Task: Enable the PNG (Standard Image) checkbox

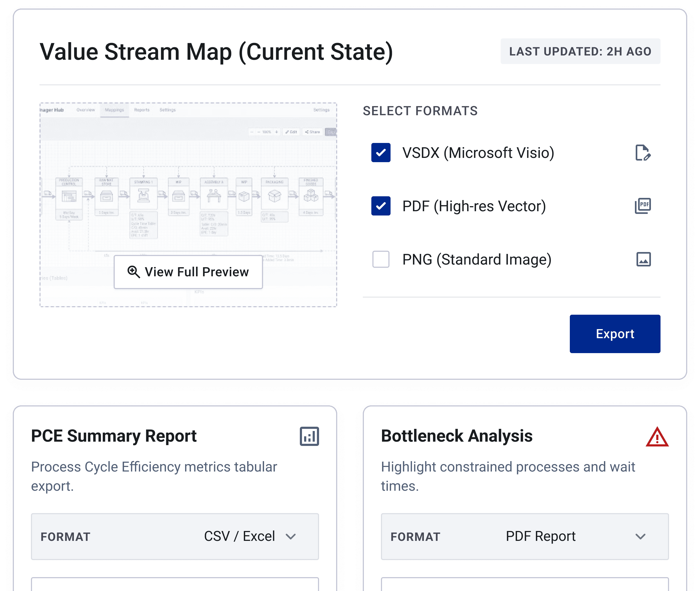Action: pos(381,259)
